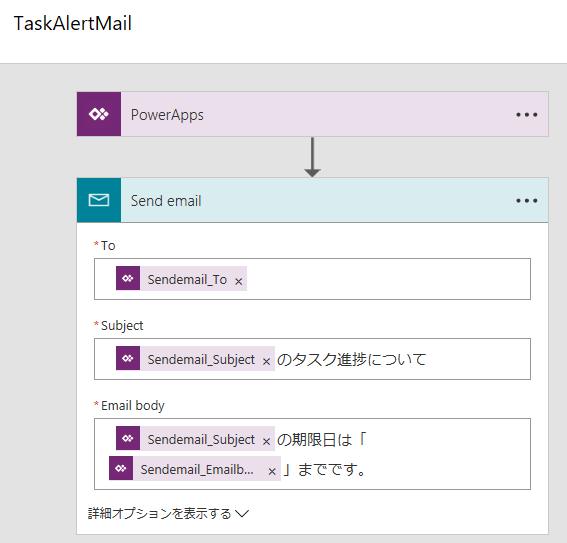This screenshot has height=543, width=567.
Task: Click the icon on body Sendemail_Subject token
Action: tap(128, 439)
